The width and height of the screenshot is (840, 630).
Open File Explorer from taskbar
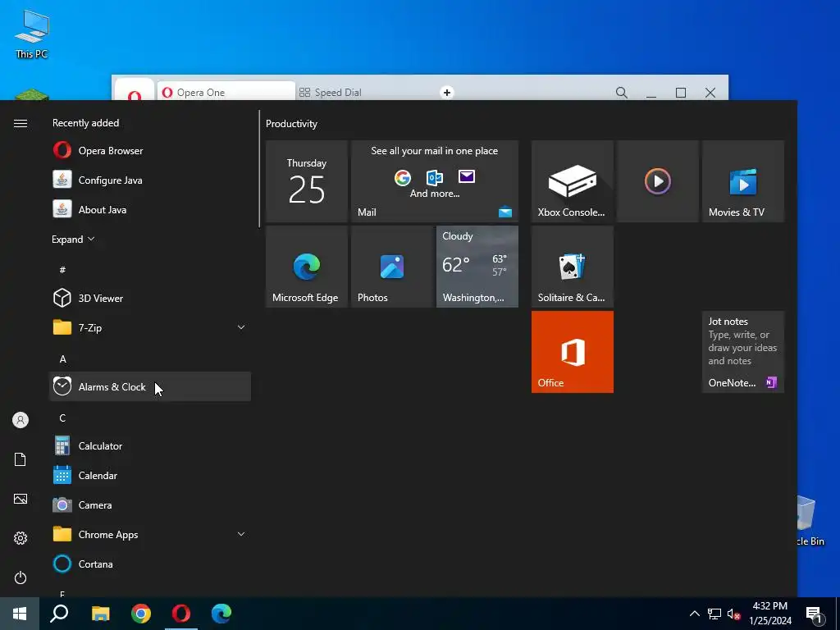100,614
